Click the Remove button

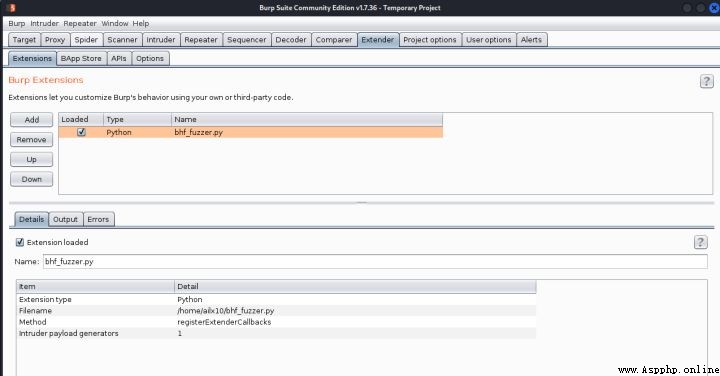point(32,140)
